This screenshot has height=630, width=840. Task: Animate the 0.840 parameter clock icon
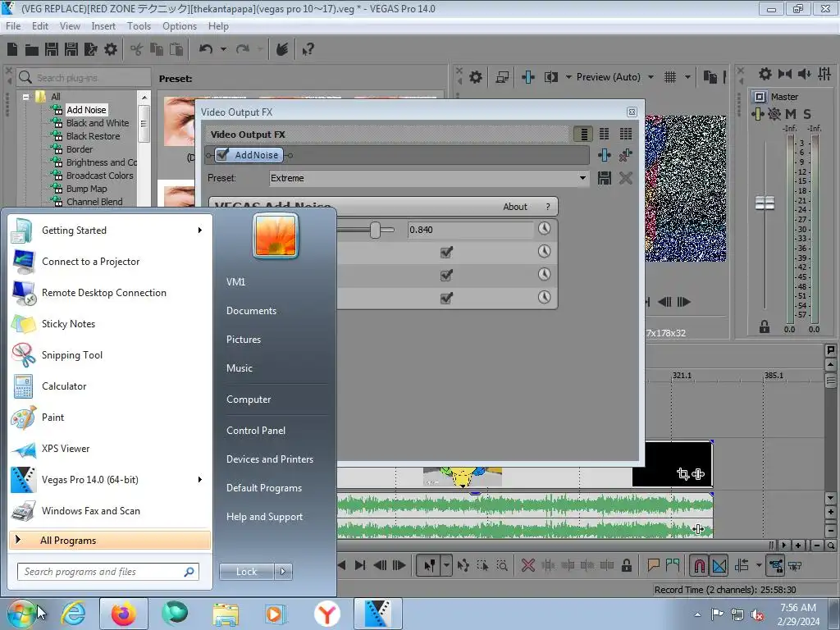[x=545, y=229]
